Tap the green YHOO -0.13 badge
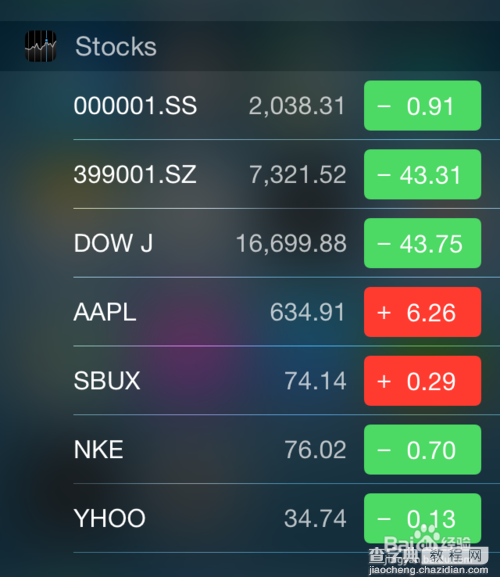500x577 pixels. tap(422, 518)
